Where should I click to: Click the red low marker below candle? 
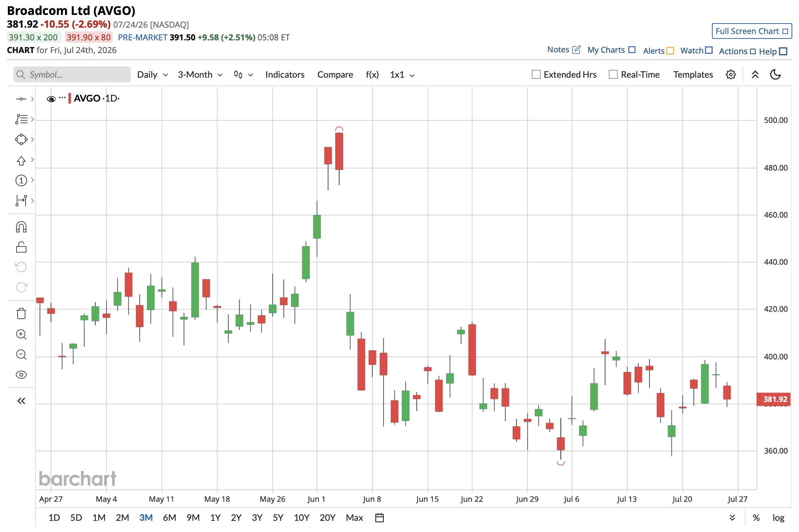click(561, 463)
